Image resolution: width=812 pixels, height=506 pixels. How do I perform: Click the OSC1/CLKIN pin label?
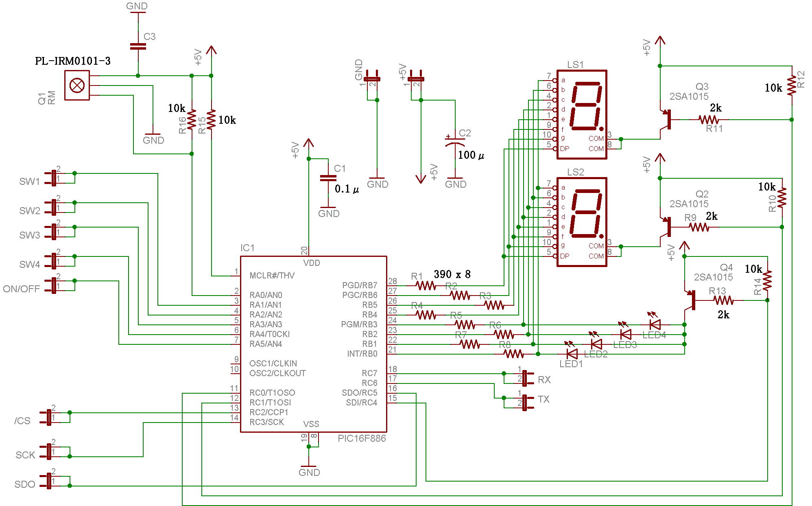pyautogui.click(x=273, y=364)
